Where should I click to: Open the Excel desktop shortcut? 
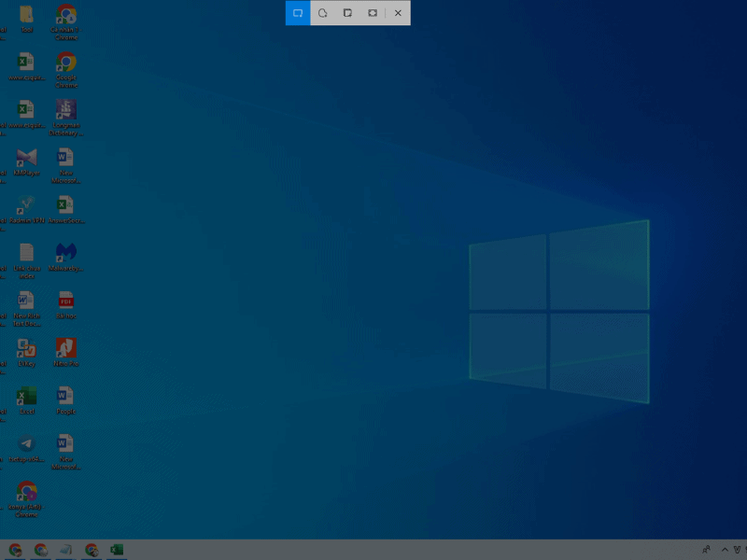[x=26, y=395]
